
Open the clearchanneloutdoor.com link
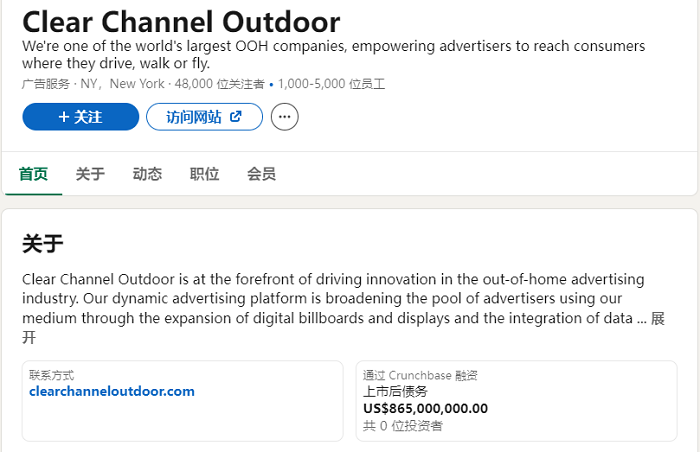pyautogui.click(x=112, y=391)
